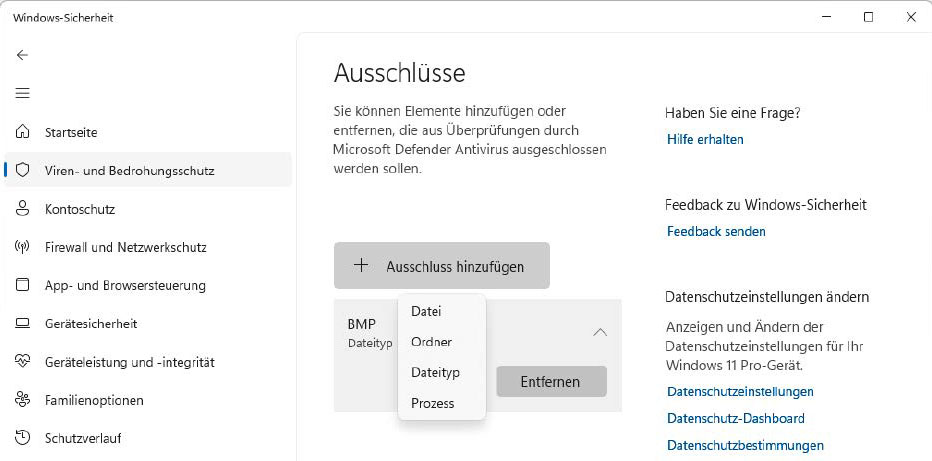
Task: Select the Viren- und Bedrohungsschutz shield icon
Action: tap(22, 171)
